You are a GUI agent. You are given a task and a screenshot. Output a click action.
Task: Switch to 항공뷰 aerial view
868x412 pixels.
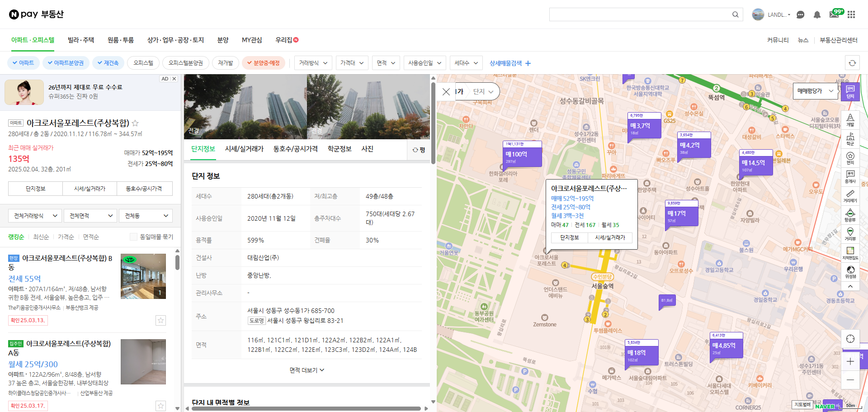(x=850, y=215)
